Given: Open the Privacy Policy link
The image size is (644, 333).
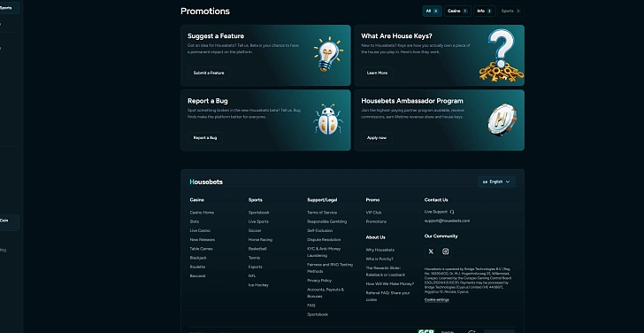Looking at the screenshot, I should (x=319, y=281).
